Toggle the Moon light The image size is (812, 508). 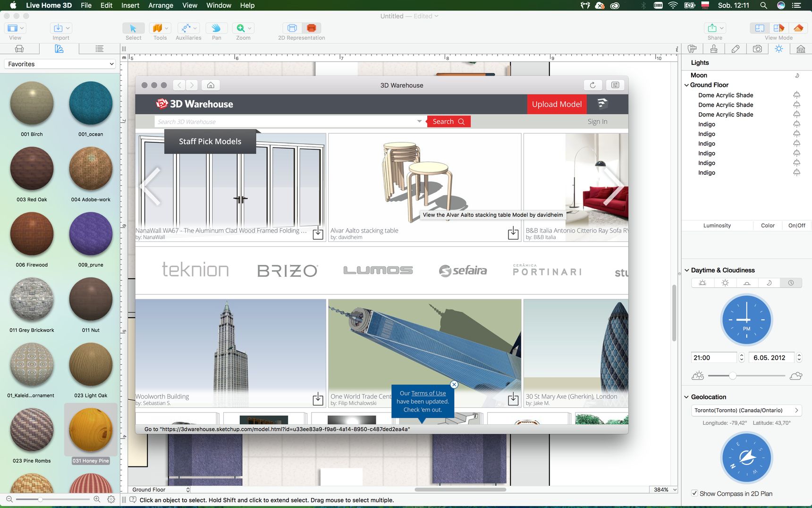coord(797,75)
